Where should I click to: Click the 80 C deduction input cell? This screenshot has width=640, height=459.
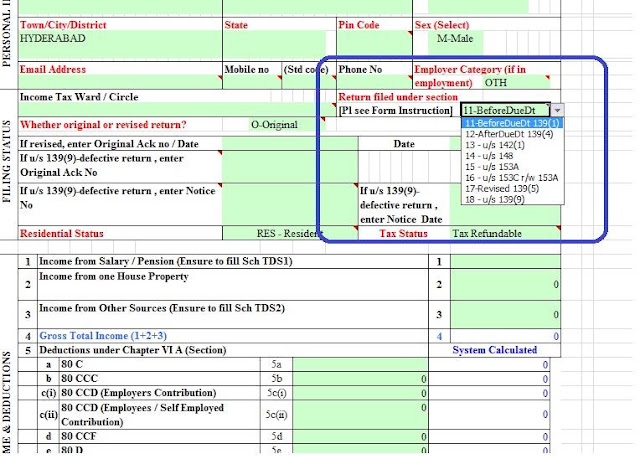click(360, 364)
